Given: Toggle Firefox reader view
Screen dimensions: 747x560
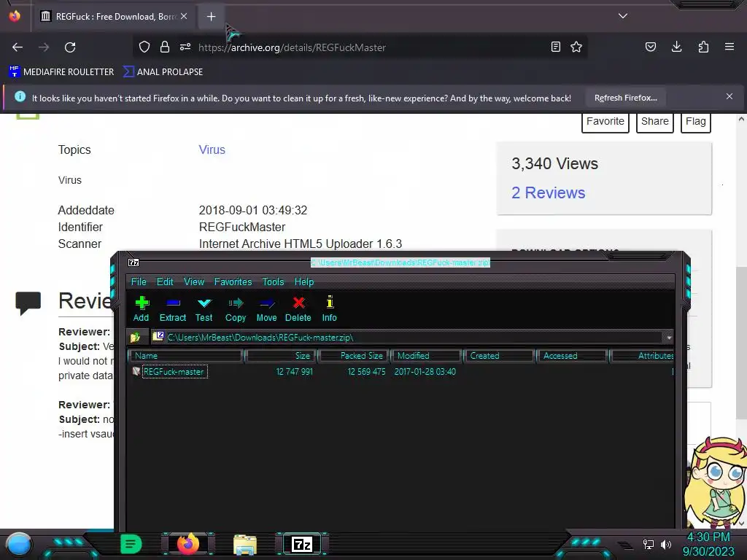Looking at the screenshot, I should click(x=555, y=47).
